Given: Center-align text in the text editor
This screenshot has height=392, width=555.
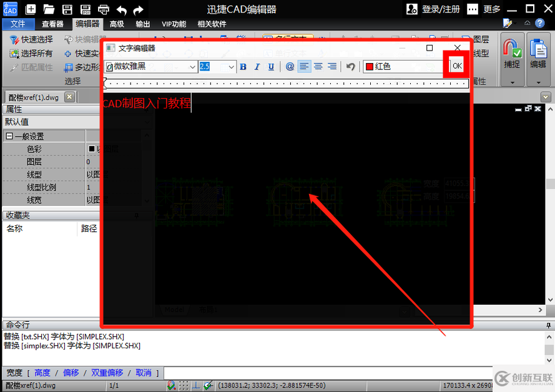Looking at the screenshot, I should point(318,67).
